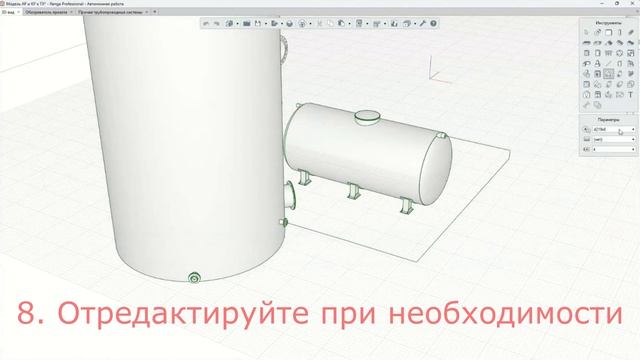
Task: Minimize the Renga Professional window
Action: point(603,3)
